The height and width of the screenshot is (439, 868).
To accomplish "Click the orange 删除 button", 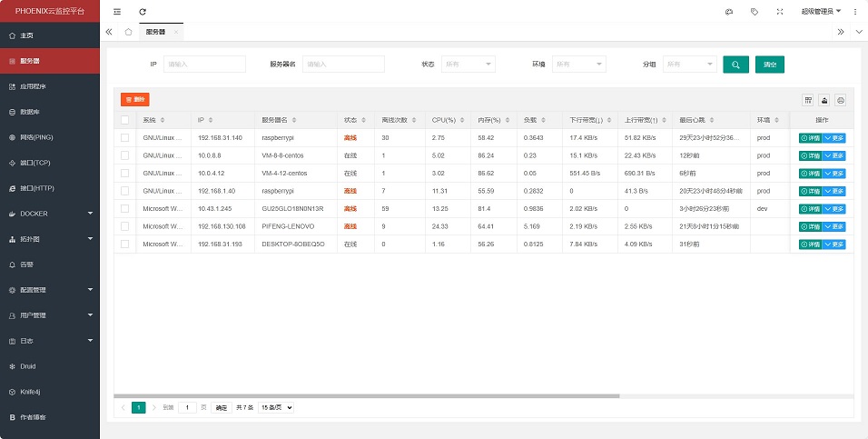I will (x=134, y=99).
